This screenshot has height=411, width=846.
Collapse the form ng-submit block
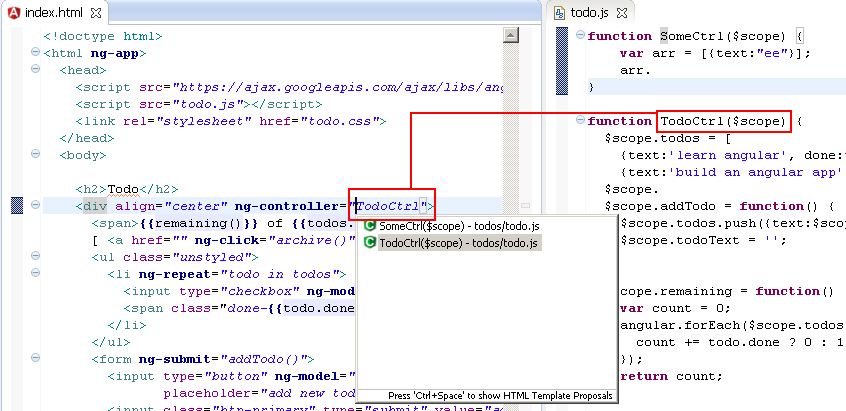[35, 359]
